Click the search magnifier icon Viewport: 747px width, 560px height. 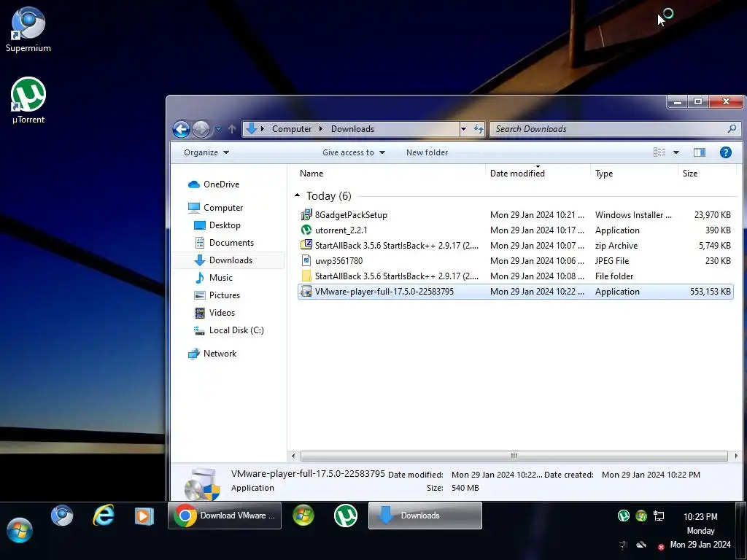click(x=732, y=128)
